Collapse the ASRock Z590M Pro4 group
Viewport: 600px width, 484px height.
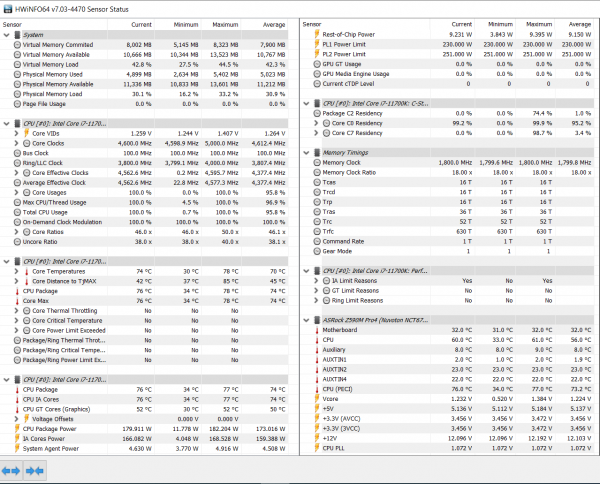click(306, 320)
